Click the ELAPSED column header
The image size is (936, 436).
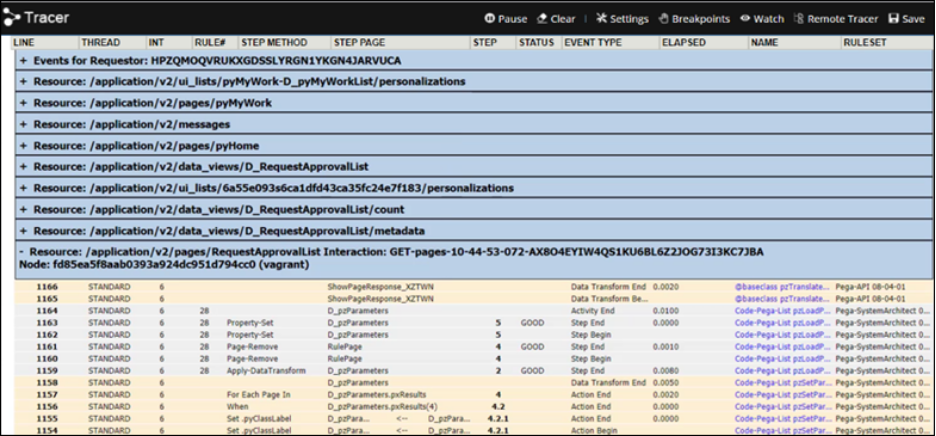(x=684, y=42)
